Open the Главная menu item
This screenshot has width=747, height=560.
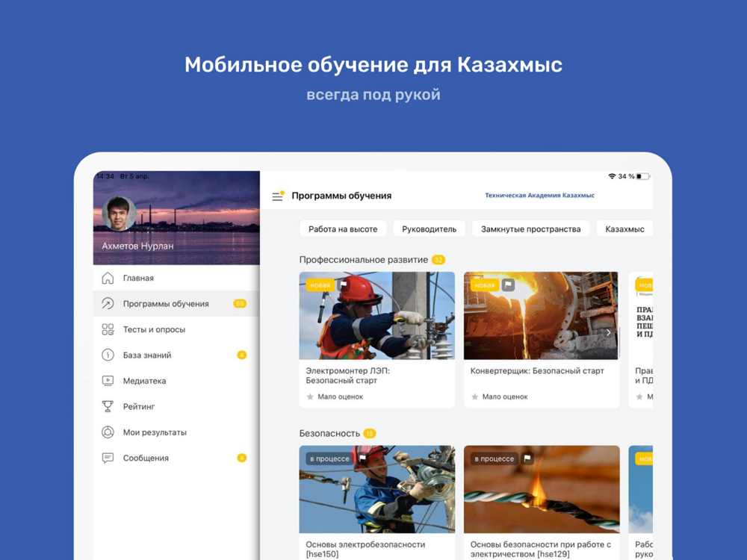pyautogui.click(x=176, y=278)
